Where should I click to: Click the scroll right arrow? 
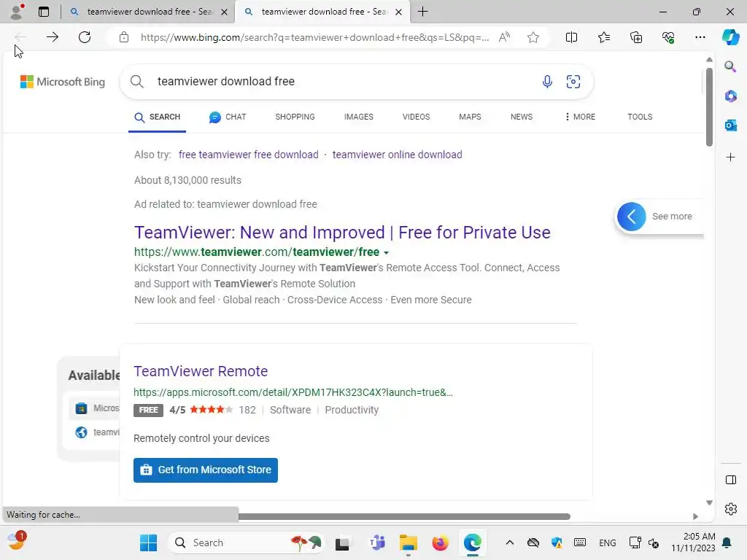695,517
